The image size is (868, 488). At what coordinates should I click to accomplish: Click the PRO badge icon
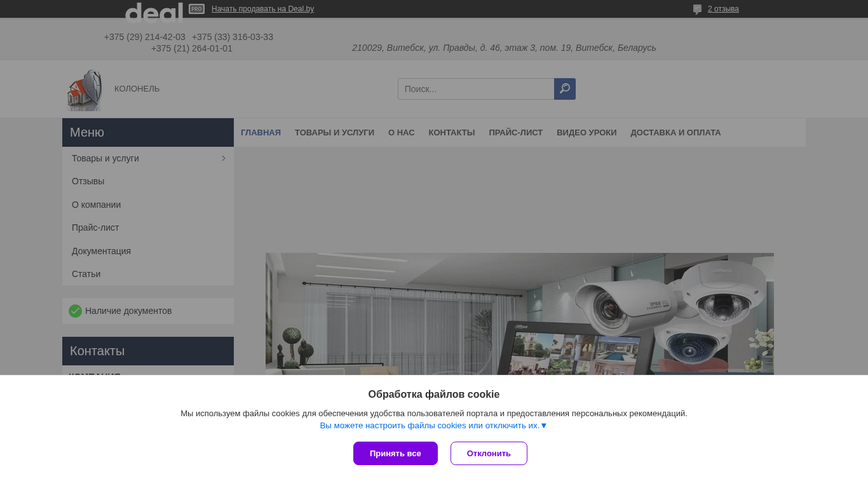[196, 9]
